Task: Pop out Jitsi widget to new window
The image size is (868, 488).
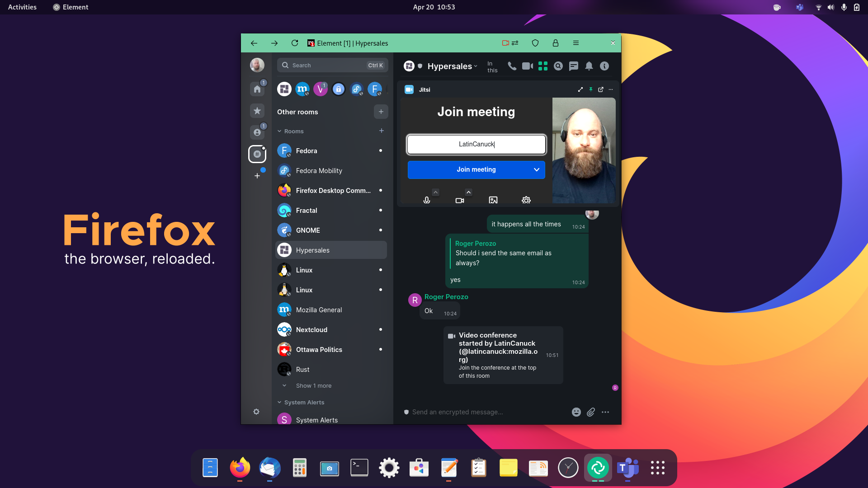Action: (601, 89)
